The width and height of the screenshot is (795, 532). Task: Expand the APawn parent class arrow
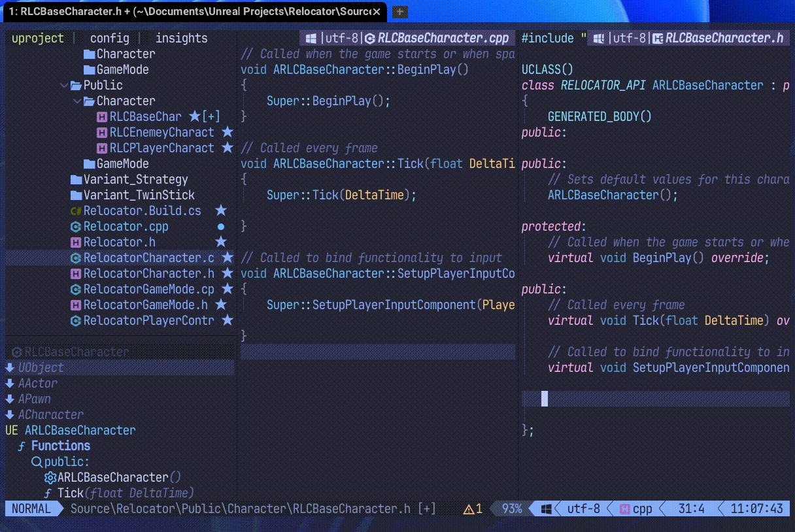(x=10, y=399)
